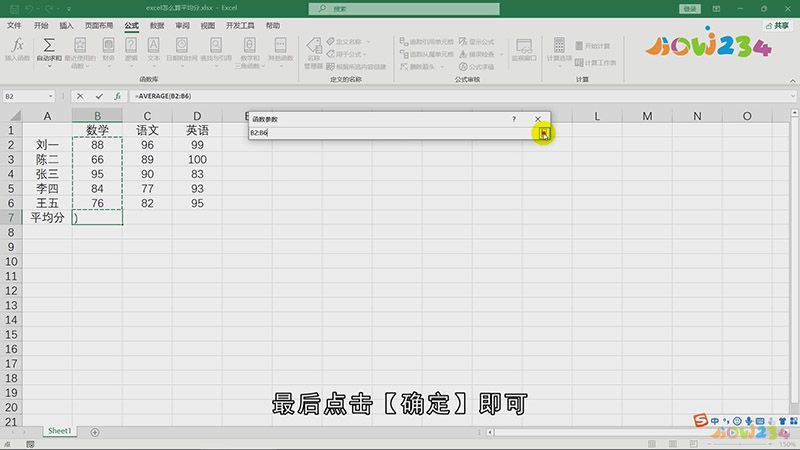Open Recently Used functions (最近使用的函数) icon
The width and height of the screenshot is (800, 450).
80,45
